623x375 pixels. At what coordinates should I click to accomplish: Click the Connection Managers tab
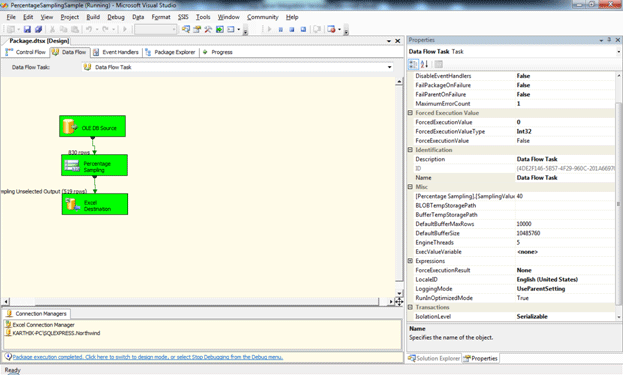(37, 314)
